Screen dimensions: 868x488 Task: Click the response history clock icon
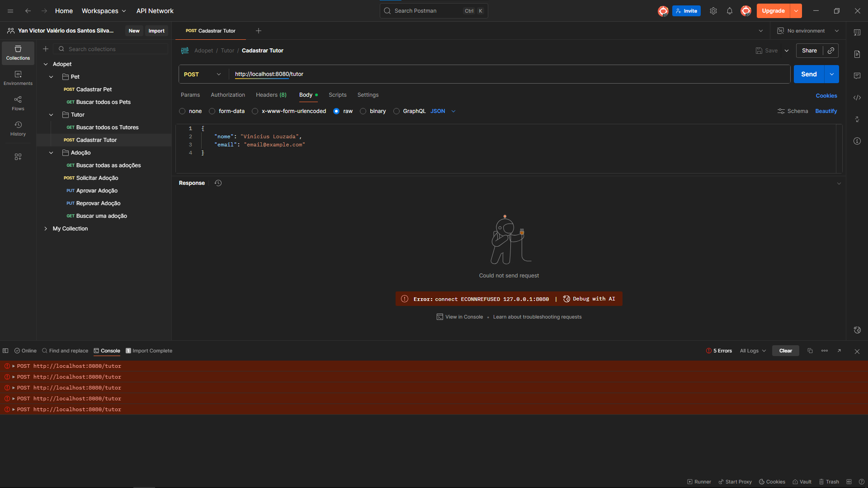pyautogui.click(x=218, y=183)
